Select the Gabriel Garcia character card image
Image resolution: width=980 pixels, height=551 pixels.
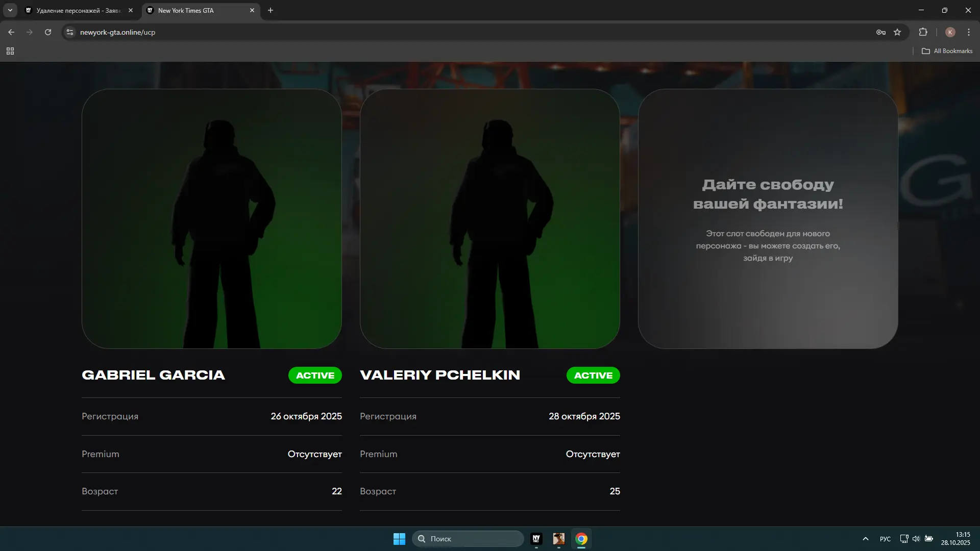(x=212, y=219)
